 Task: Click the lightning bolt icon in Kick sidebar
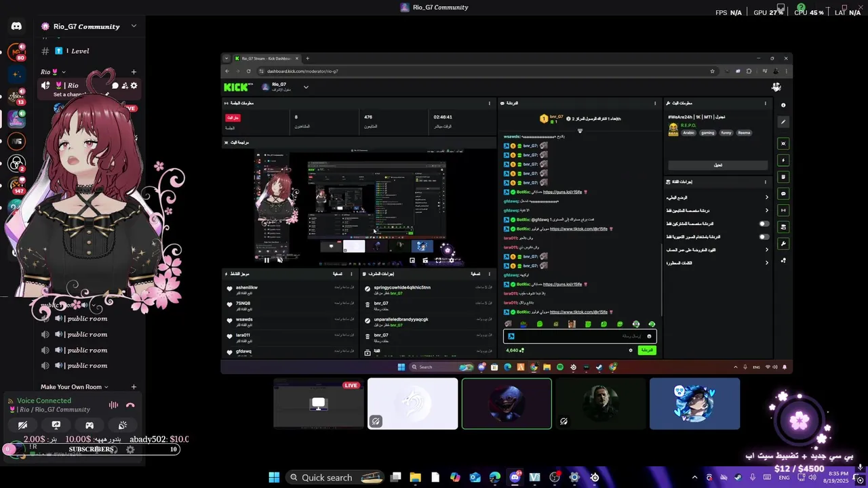point(783,161)
